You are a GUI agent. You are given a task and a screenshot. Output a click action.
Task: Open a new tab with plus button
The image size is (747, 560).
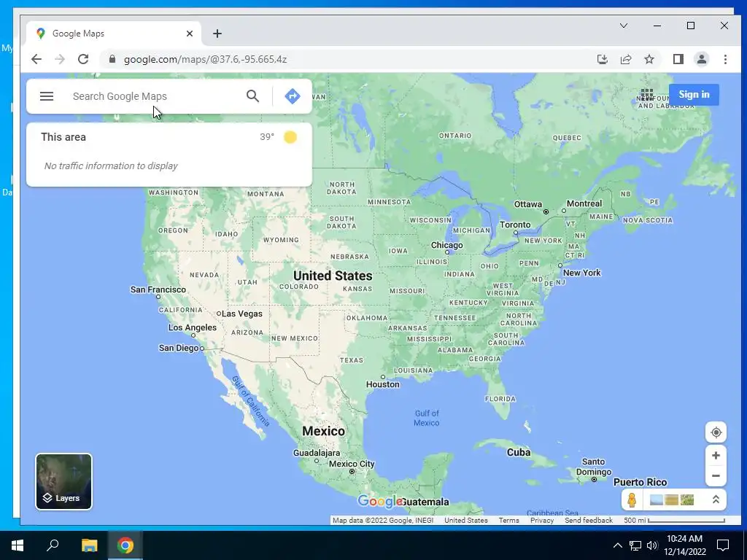coord(217,34)
